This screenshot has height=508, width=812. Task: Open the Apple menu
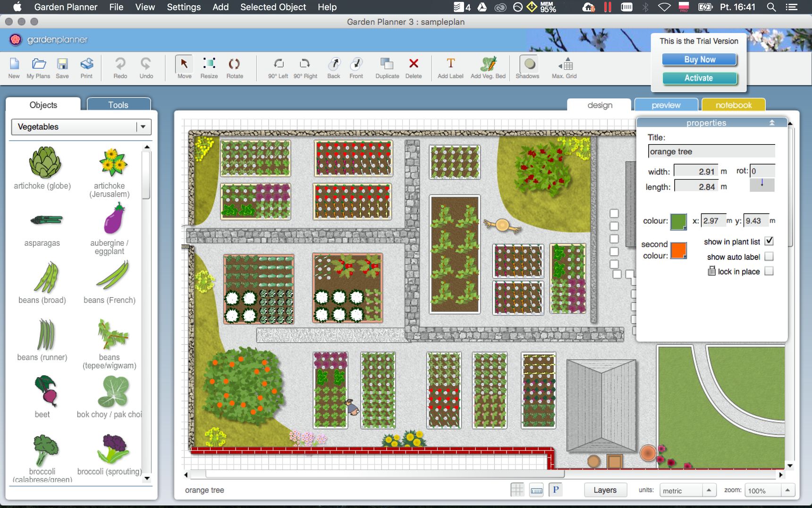click(x=17, y=7)
